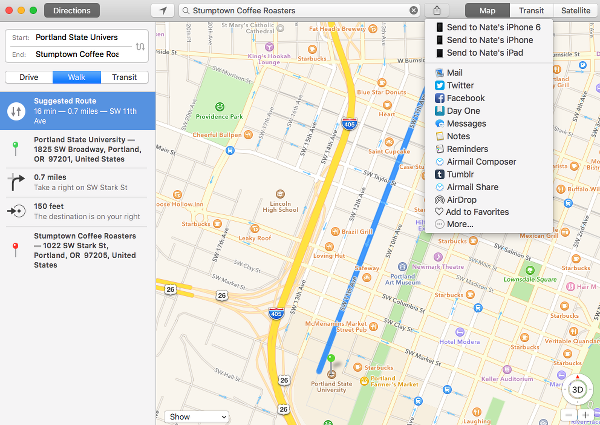Image resolution: width=600 pixels, height=425 pixels.
Task: Click the McMenamins Market Street Pub marker
Action: (x=373, y=326)
